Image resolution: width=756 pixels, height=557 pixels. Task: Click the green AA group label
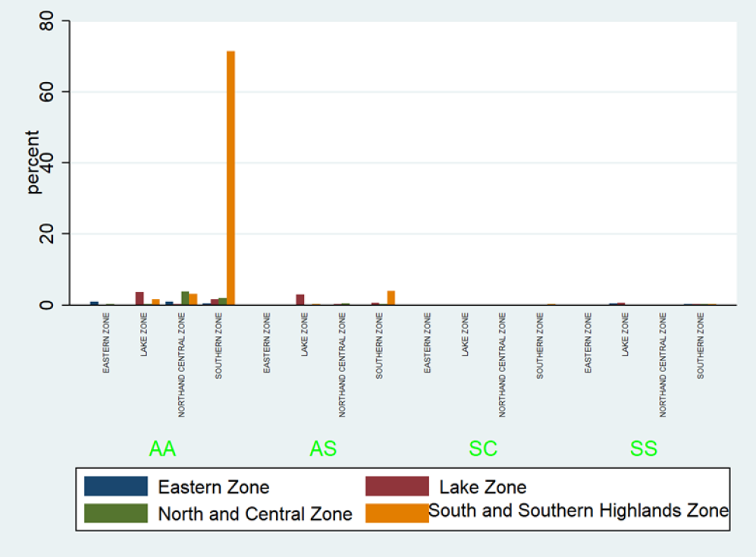(162, 449)
